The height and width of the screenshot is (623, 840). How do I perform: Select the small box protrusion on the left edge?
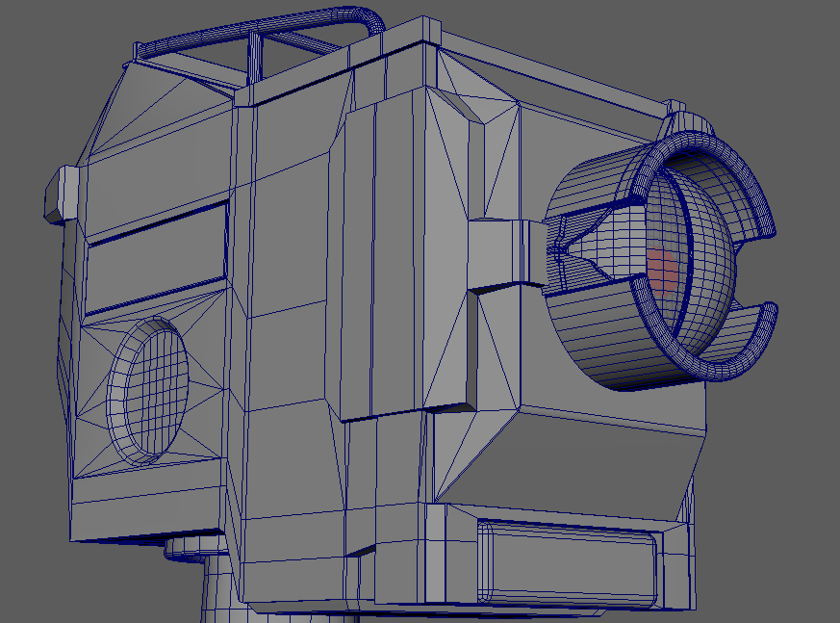[x=63, y=193]
